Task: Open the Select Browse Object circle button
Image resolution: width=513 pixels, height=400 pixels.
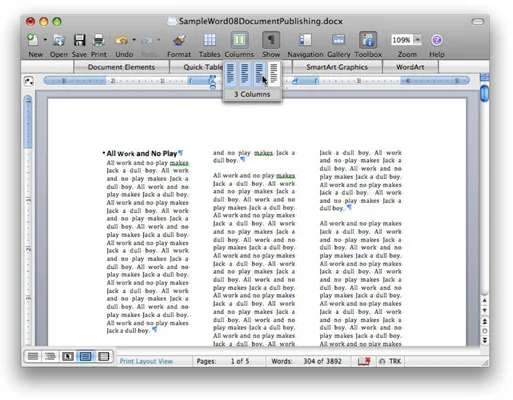Action: (x=485, y=331)
